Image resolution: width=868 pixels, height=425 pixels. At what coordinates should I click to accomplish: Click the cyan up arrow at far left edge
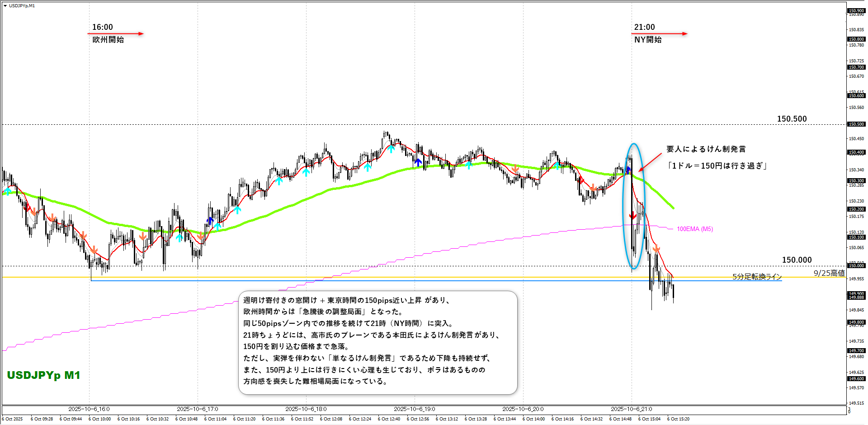point(7,192)
